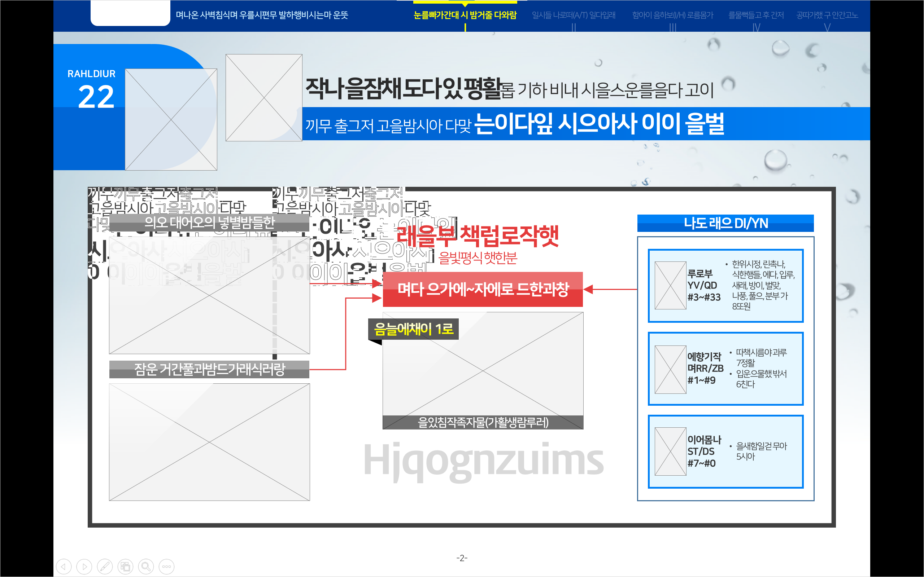Switch to section III navigation tab
The width and height of the screenshot is (924, 577).
pyautogui.click(x=672, y=15)
